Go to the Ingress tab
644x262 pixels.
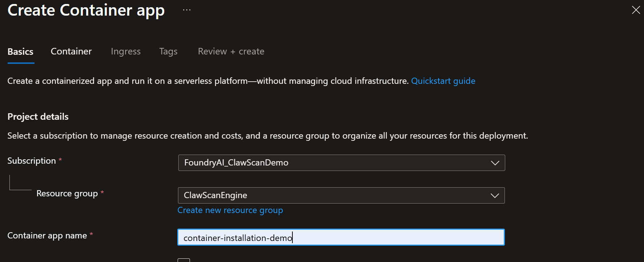coord(126,52)
